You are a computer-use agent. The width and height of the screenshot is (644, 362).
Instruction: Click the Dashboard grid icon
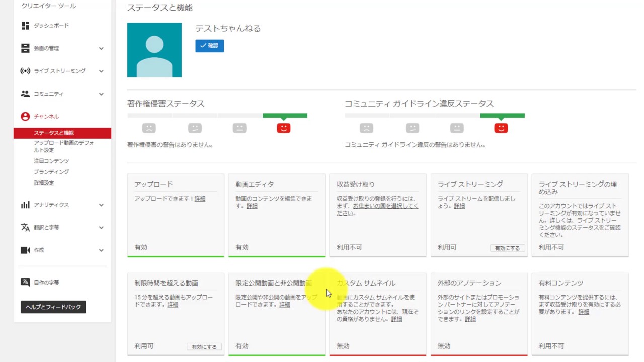[25, 26]
